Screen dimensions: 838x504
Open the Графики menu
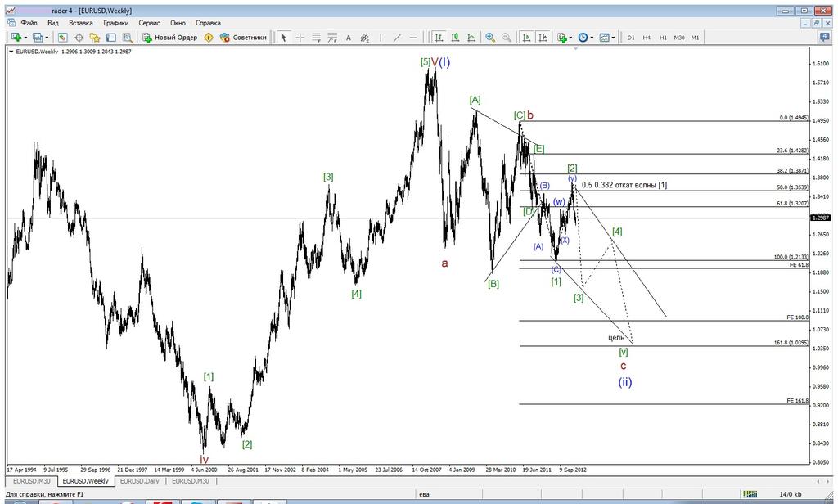[116, 23]
